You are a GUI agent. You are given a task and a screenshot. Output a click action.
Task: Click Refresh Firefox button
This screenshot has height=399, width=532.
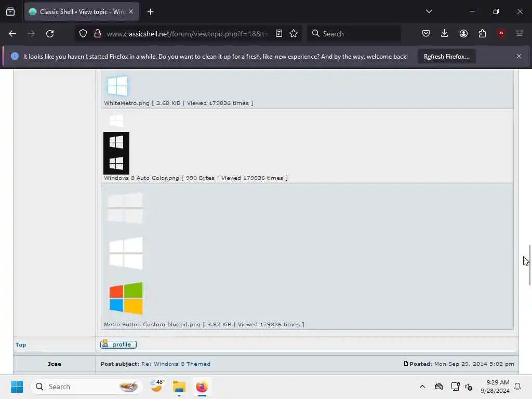click(x=446, y=57)
